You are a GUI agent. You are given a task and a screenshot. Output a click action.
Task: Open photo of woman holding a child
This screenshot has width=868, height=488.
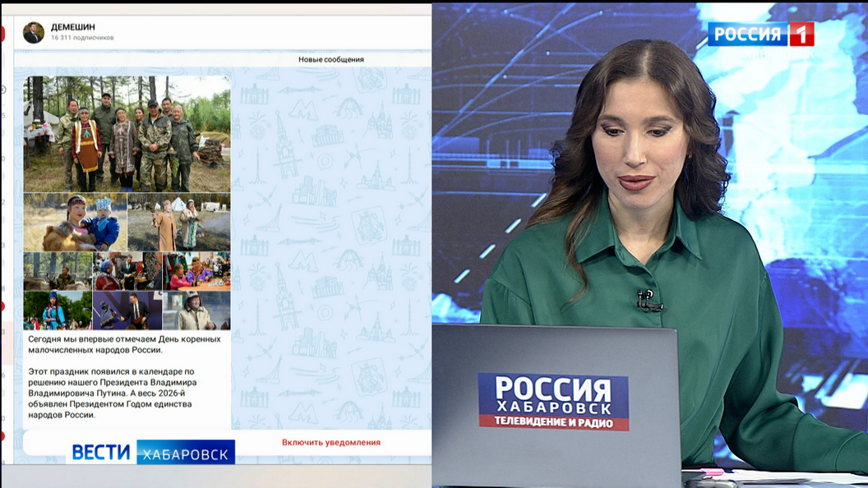(75, 222)
